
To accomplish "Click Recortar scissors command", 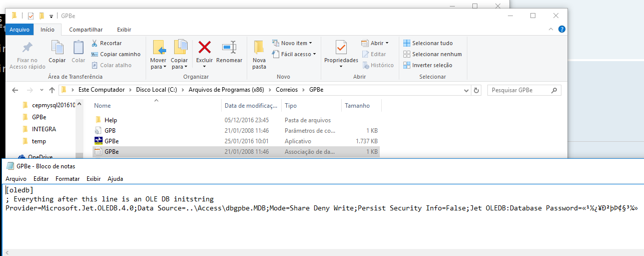I will click(107, 43).
